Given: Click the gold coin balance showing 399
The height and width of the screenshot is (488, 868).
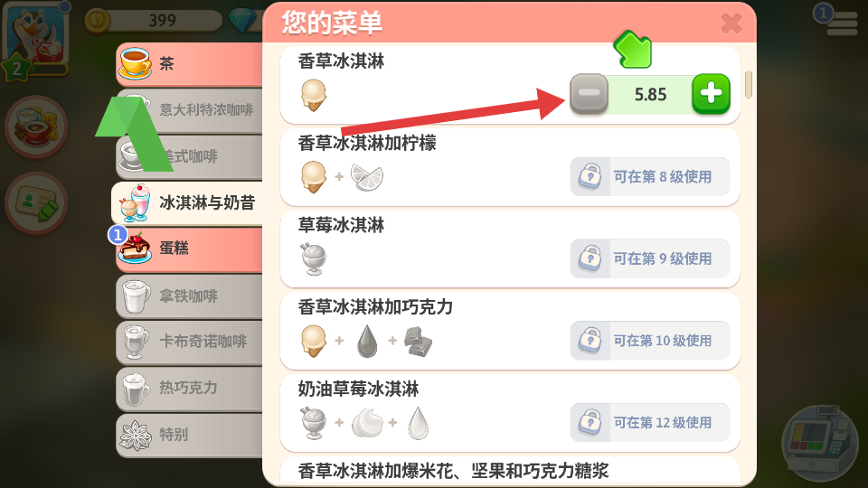Looking at the screenshot, I should point(154,21).
